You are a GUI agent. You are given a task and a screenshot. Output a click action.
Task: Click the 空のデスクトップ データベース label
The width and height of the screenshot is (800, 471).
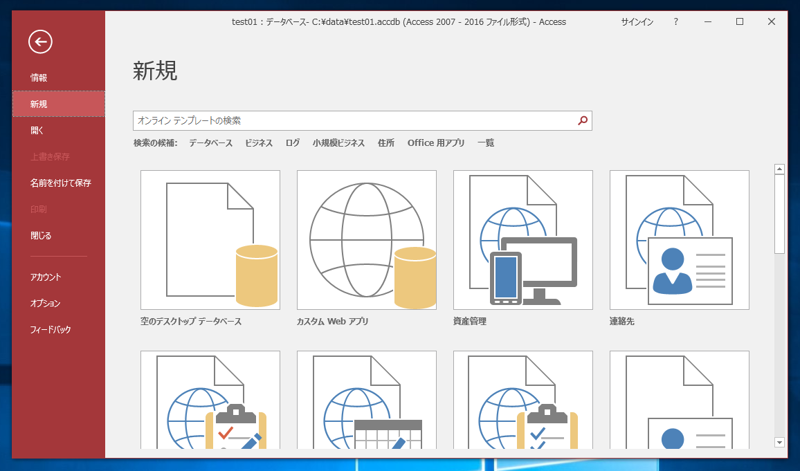(x=191, y=321)
